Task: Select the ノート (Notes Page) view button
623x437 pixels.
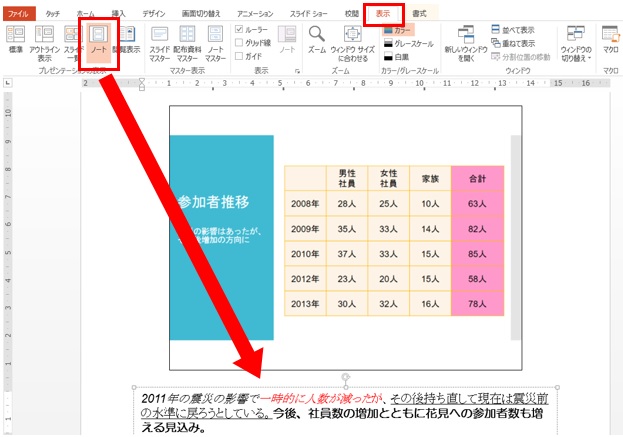Action: (99, 46)
